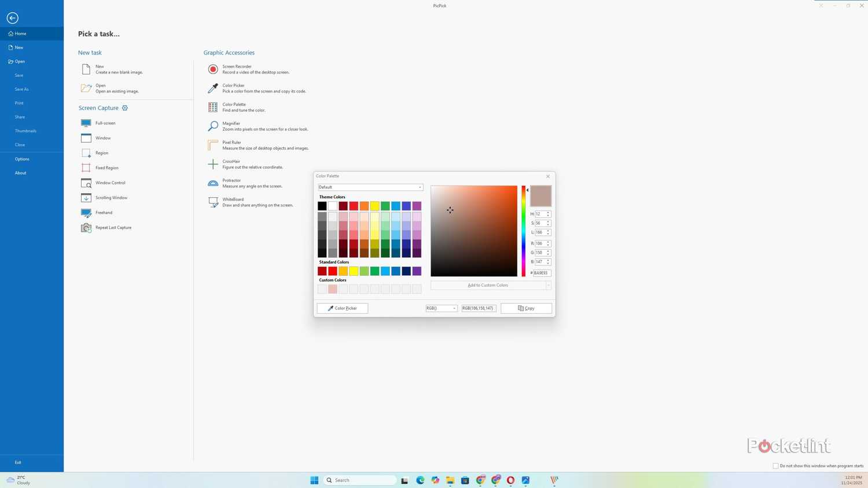Viewport: 868px width, 488px height.
Task: Expand the Add to Custom Colors dropdown arrow
Action: point(547,284)
